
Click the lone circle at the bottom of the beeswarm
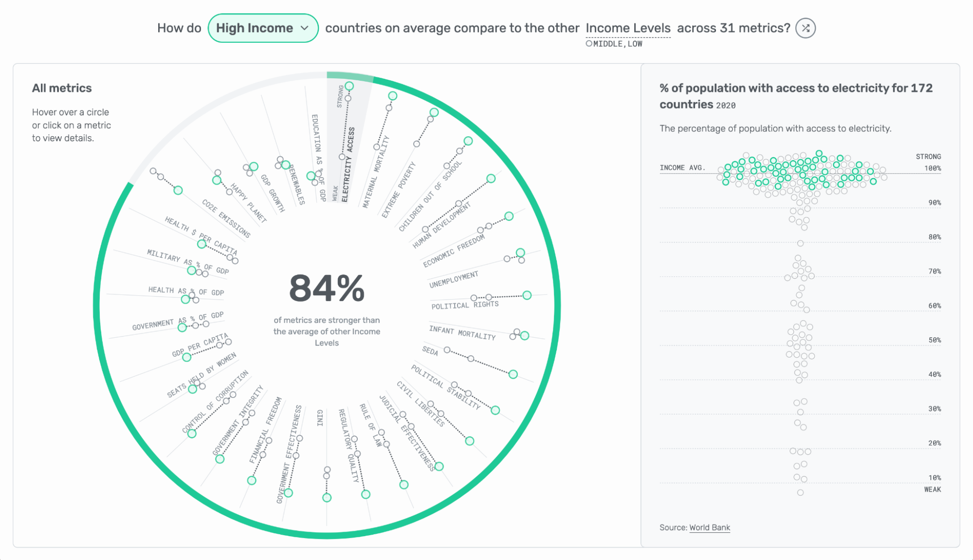tap(801, 492)
